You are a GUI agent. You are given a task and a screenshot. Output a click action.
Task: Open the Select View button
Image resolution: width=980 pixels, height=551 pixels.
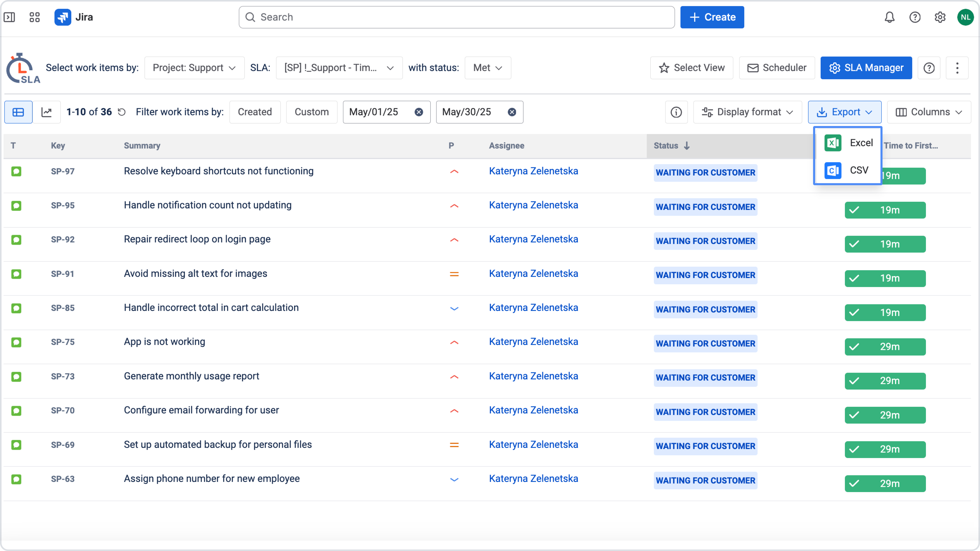click(692, 68)
